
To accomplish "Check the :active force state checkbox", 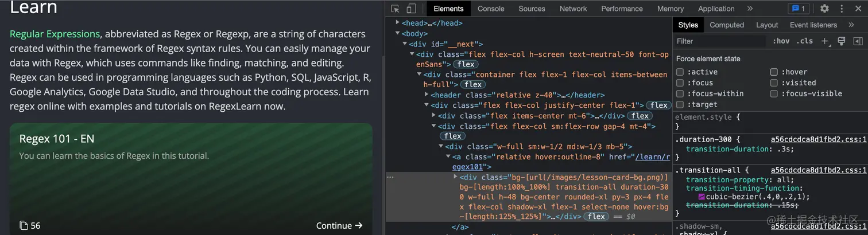I will (680, 72).
